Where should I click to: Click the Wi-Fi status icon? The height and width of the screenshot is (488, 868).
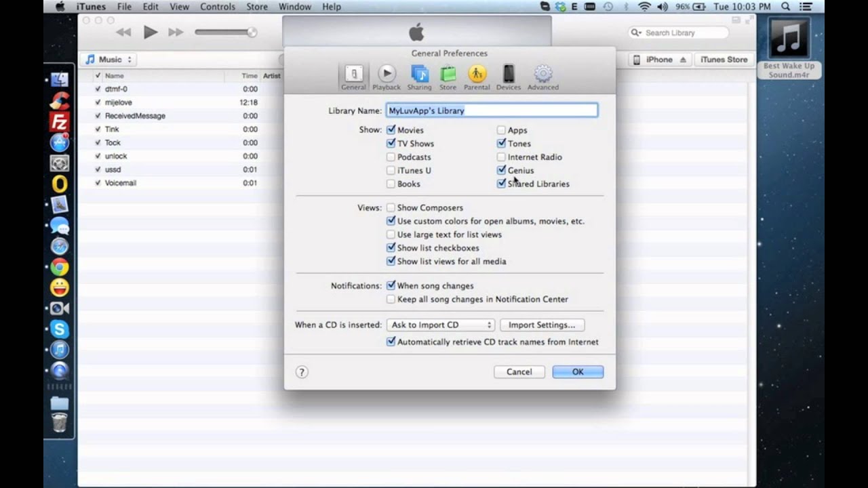click(644, 7)
